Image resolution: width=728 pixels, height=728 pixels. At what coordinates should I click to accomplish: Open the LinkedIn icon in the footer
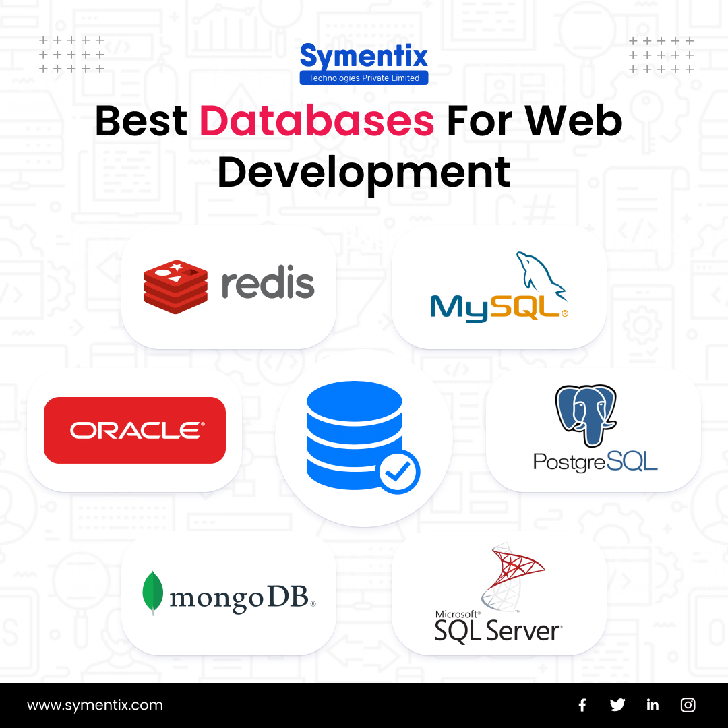(x=653, y=705)
